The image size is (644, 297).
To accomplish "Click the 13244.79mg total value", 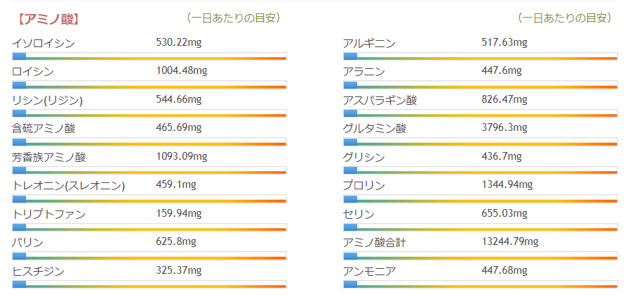I will click(x=509, y=242).
